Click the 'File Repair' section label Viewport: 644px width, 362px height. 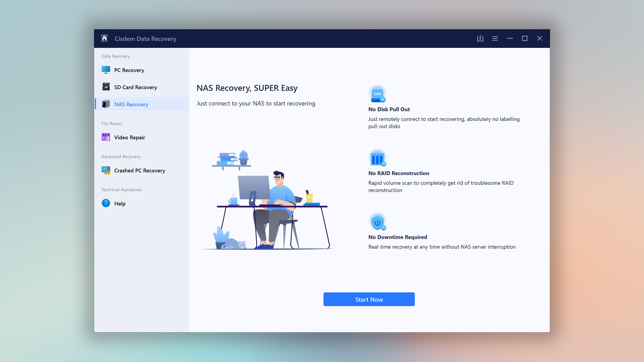(x=112, y=124)
